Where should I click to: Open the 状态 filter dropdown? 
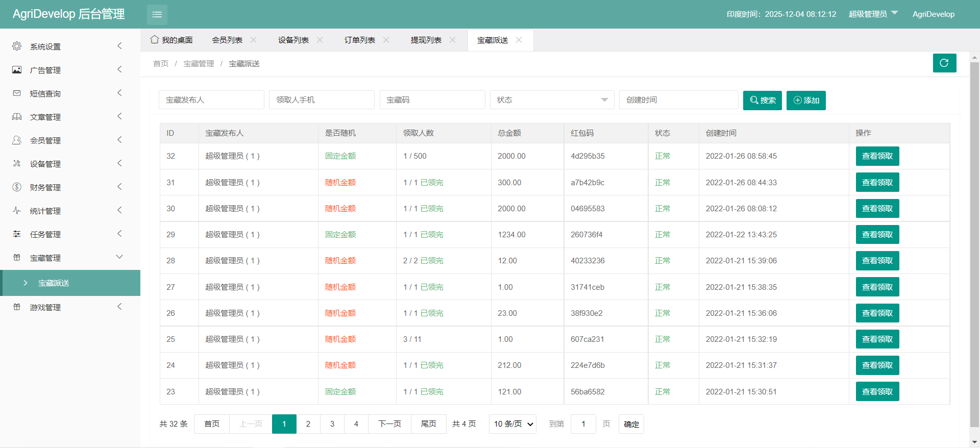click(551, 100)
